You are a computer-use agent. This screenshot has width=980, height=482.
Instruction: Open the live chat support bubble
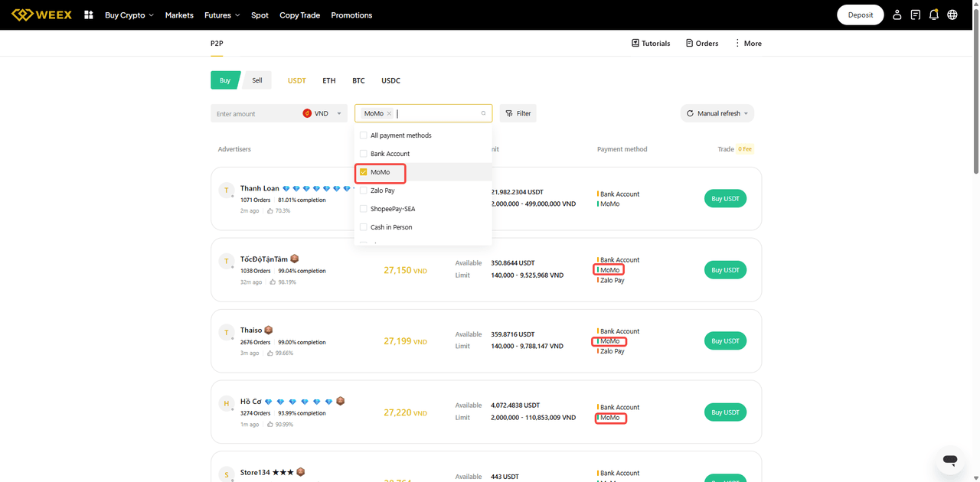[x=950, y=460]
